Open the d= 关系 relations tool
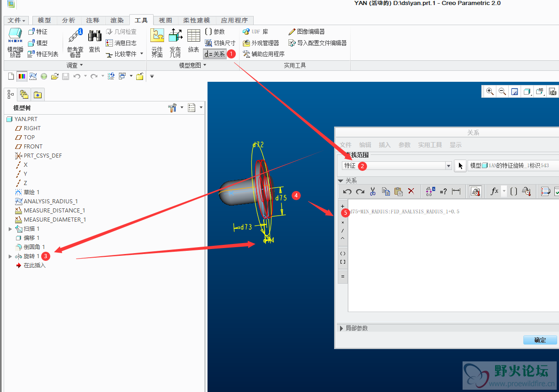Image resolution: width=559 pixels, height=392 pixels. (x=215, y=54)
